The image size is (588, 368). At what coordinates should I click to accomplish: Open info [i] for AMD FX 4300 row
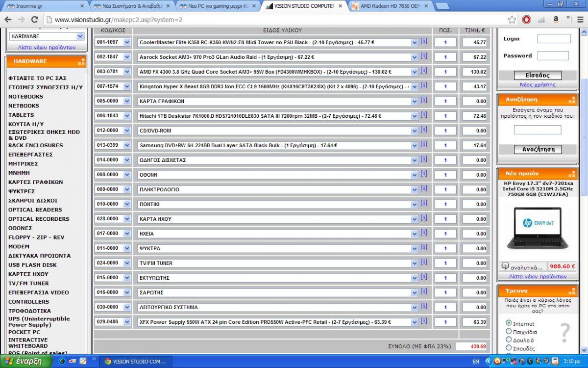[x=424, y=71]
